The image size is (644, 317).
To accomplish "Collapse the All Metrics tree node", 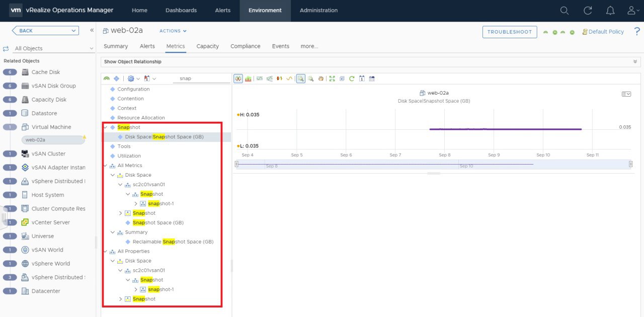I will click(105, 166).
